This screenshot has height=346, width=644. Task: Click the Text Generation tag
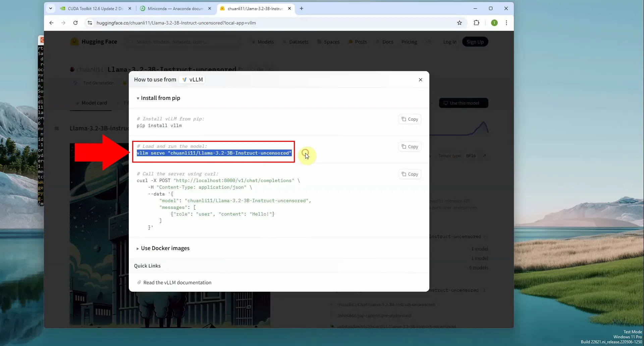95,83
